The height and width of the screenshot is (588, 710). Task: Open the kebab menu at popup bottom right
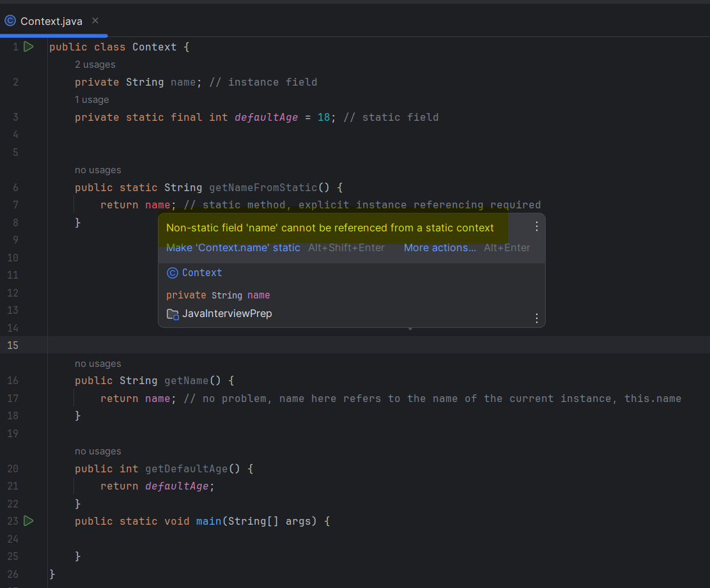(x=536, y=318)
